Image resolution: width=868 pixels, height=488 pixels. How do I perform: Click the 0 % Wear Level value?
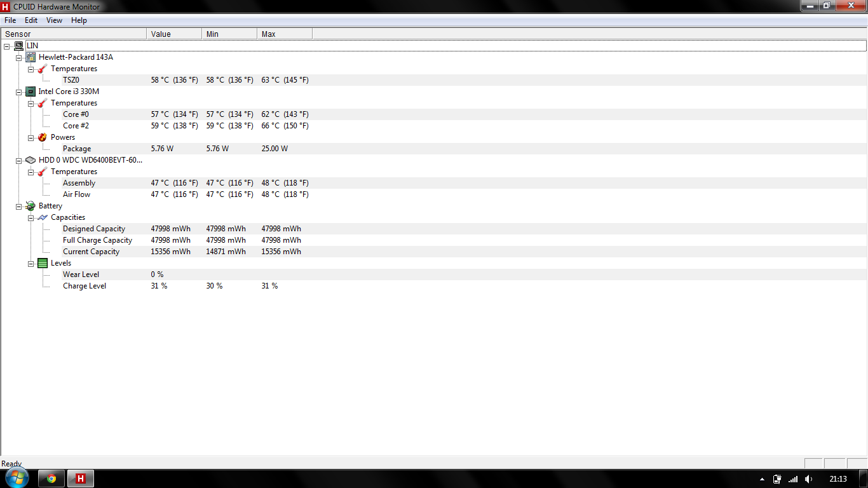(157, 274)
